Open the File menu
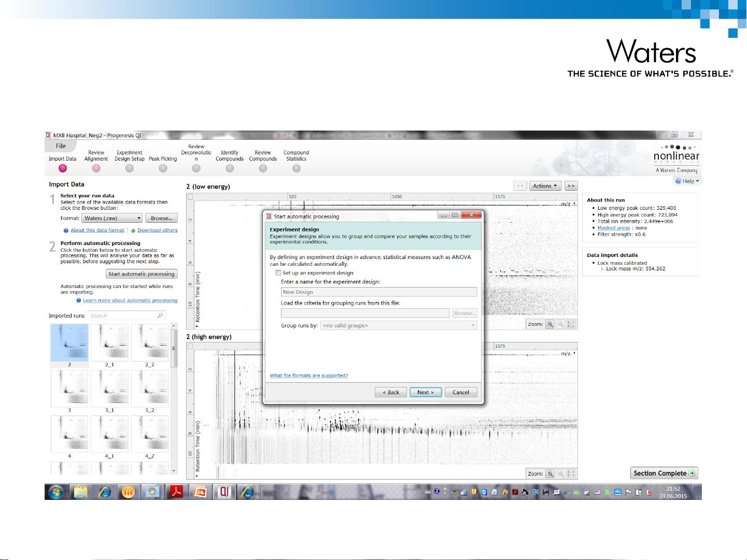This screenshot has width=747, height=560. [61, 146]
